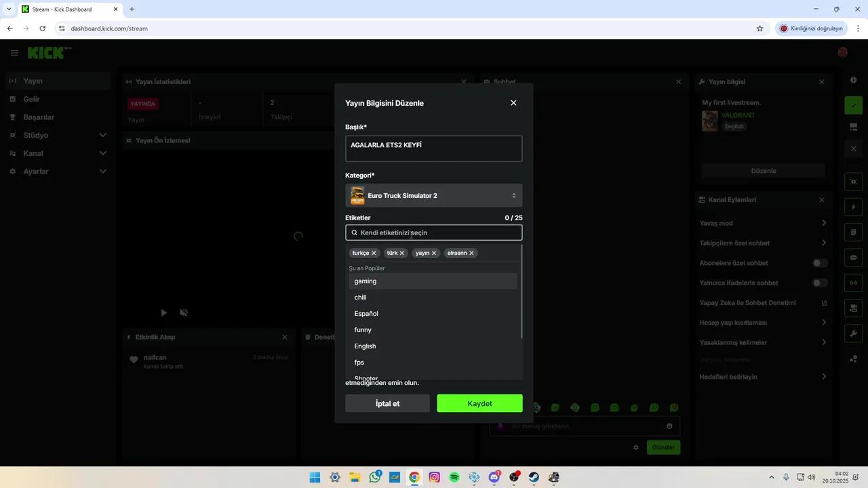Click the Kaydet button

coord(479,403)
